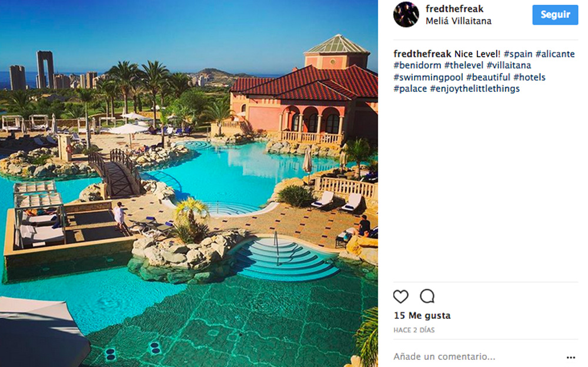Open the #spain hashtag

(x=518, y=54)
